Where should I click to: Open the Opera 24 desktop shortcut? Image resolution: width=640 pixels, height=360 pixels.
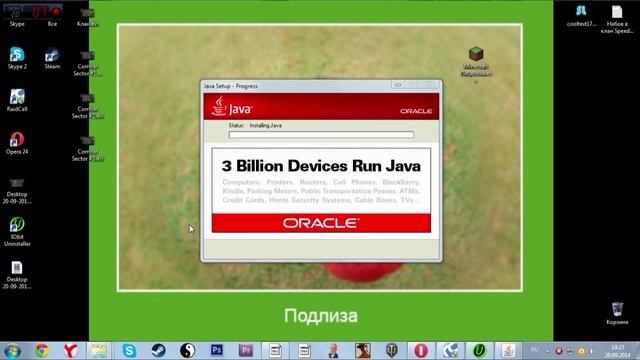coord(17,142)
